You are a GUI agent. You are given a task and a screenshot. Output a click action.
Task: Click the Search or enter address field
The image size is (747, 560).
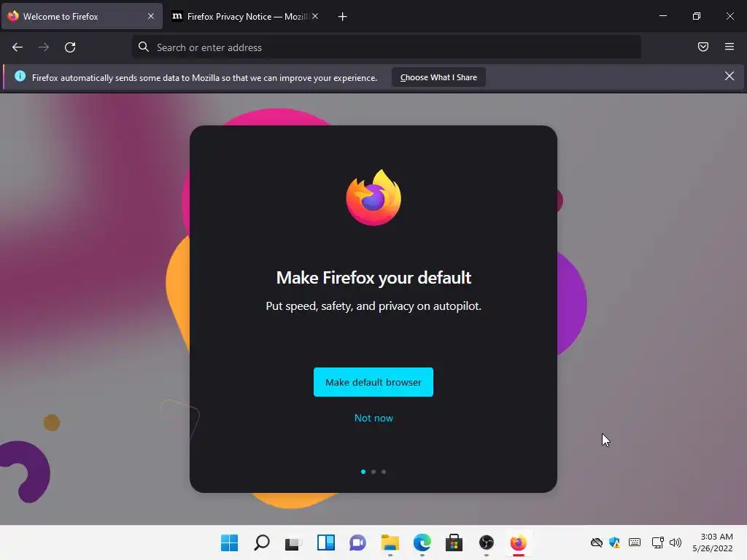386,47
